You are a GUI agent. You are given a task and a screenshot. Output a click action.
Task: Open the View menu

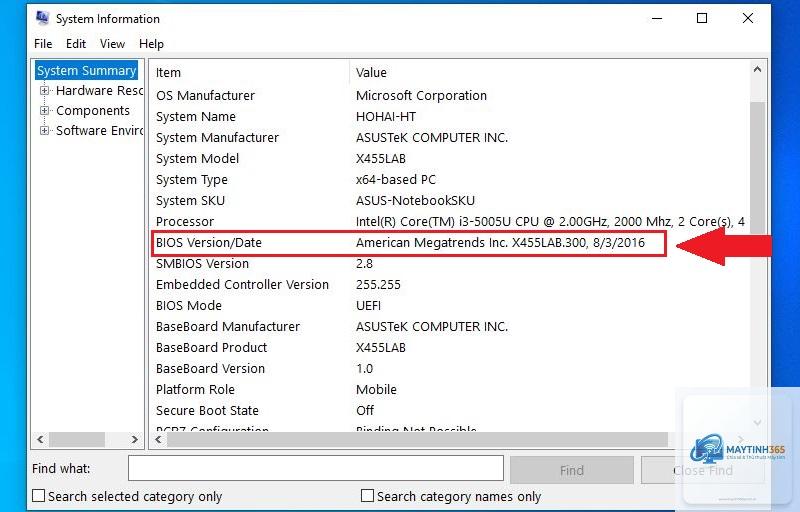(x=112, y=44)
